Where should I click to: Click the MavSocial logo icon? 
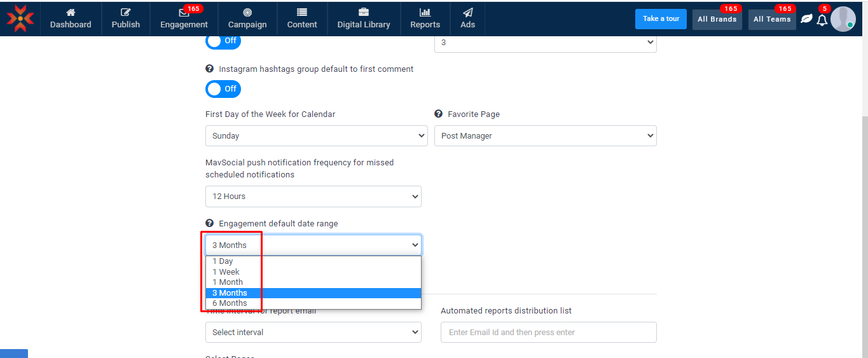[20, 18]
